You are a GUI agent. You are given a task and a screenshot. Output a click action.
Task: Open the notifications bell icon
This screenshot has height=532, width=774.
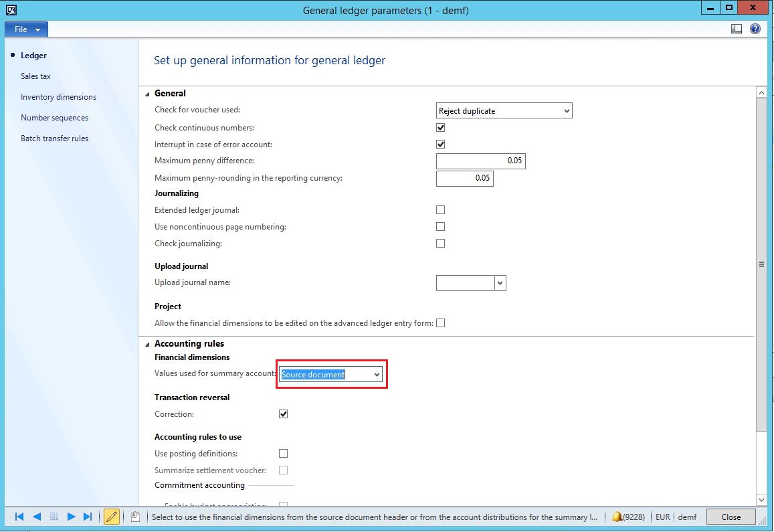[x=617, y=517]
